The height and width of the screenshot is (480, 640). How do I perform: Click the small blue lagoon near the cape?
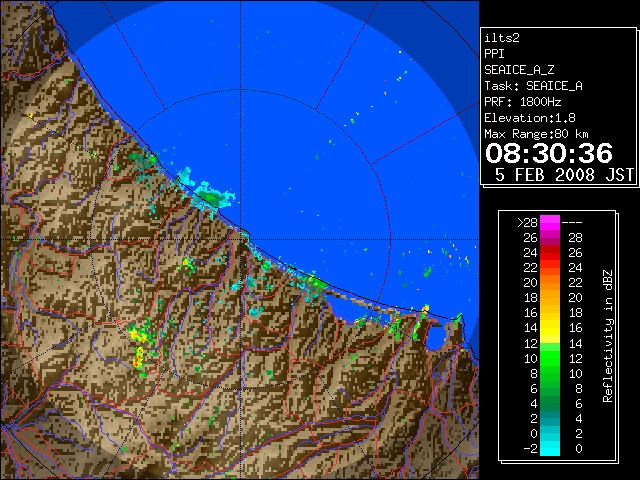pyautogui.click(x=436, y=337)
